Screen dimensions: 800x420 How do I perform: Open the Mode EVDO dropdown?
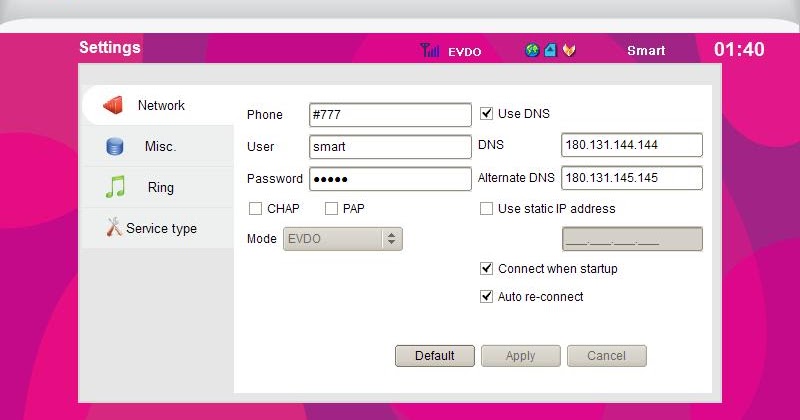pos(343,239)
